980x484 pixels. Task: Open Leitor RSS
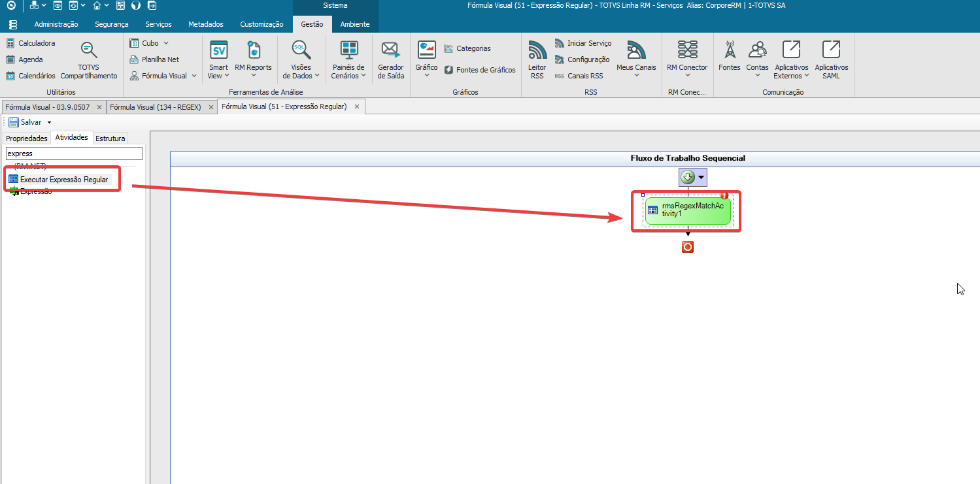pyautogui.click(x=537, y=60)
